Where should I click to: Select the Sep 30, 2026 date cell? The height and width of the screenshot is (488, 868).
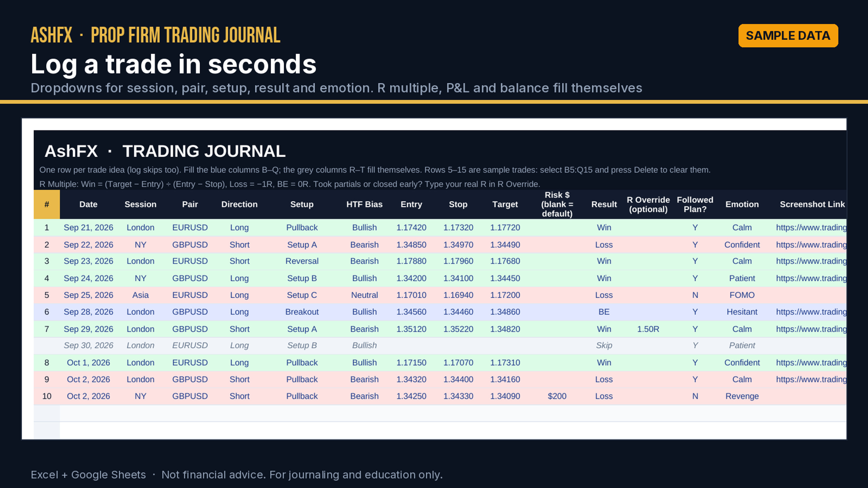[88, 345]
